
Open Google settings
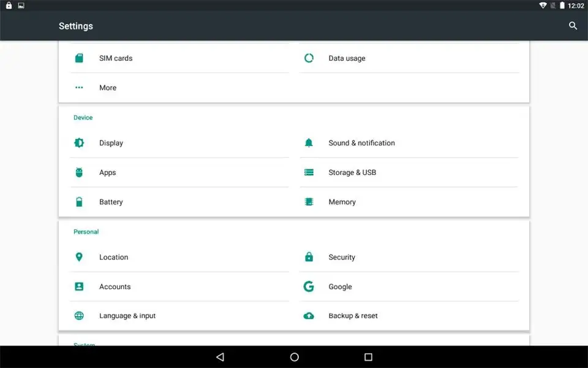click(x=409, y=286)
